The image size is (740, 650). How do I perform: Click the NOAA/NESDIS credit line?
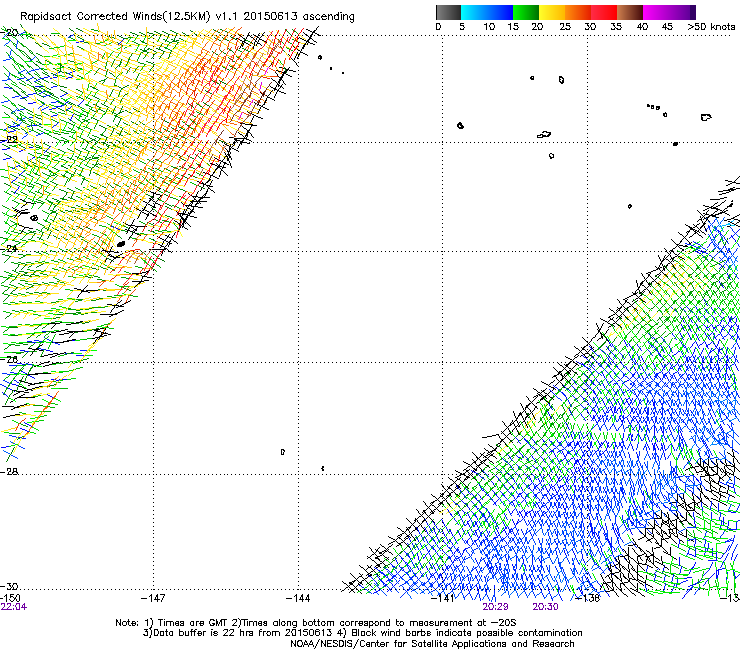(x=432, y=644)
